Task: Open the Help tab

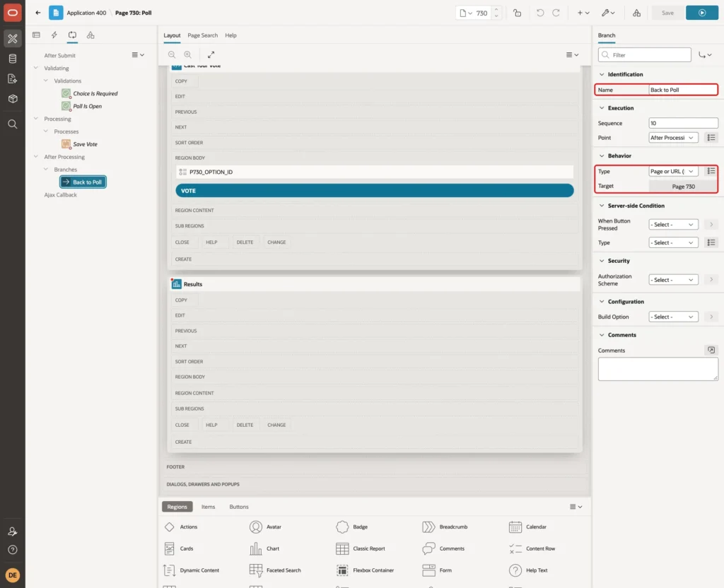Action: click(230, 35)
